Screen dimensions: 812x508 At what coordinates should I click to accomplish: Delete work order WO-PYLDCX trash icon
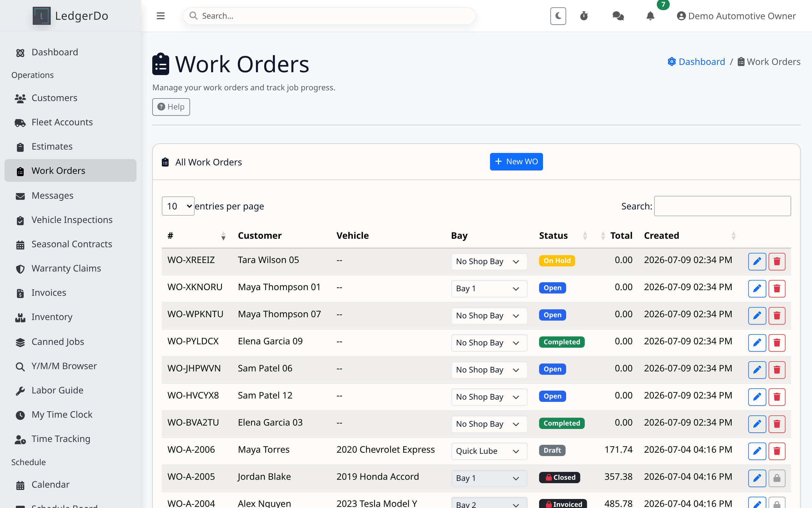777,343
